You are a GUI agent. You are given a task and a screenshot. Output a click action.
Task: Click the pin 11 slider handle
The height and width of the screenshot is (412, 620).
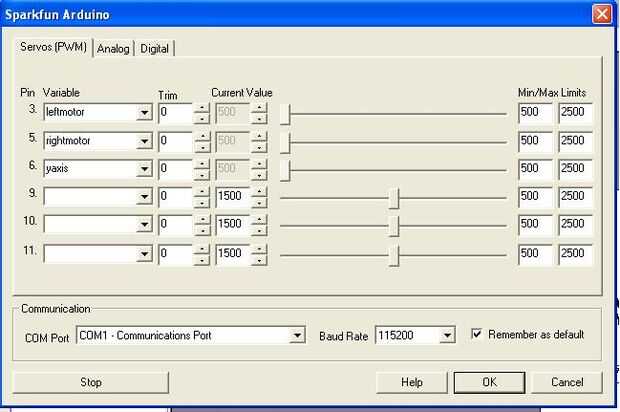tap(394, 255)
